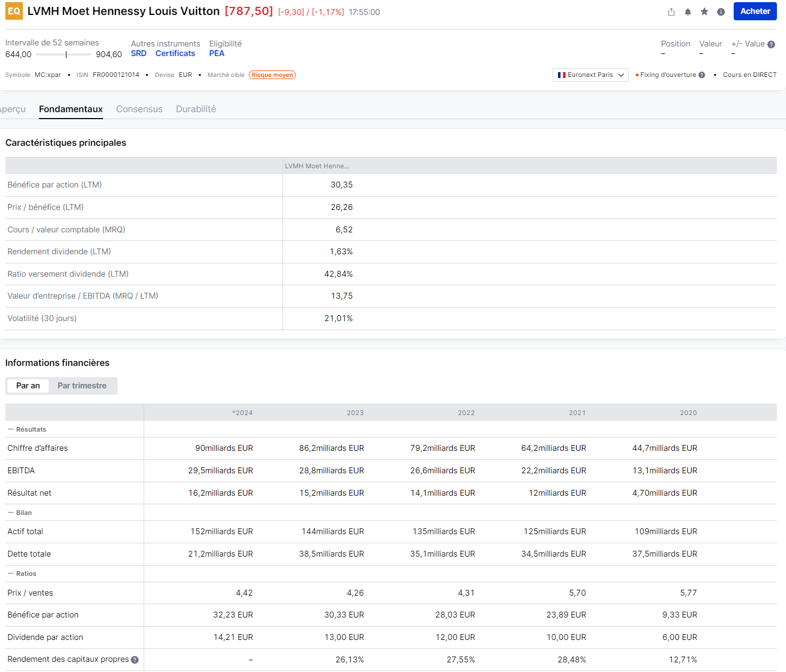Click the Prix / bénéfice (LTM) row label
This screenshot has width=786, height=672.
tap(45, 207)
